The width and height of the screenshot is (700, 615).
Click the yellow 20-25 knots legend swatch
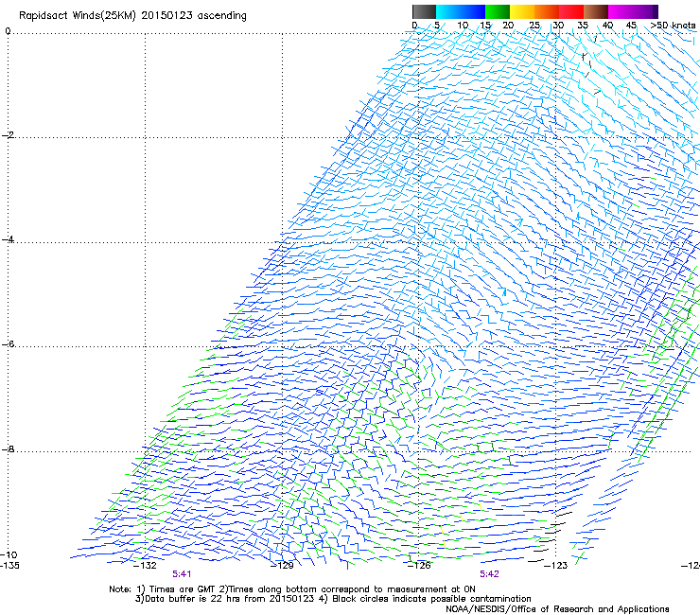522,11
